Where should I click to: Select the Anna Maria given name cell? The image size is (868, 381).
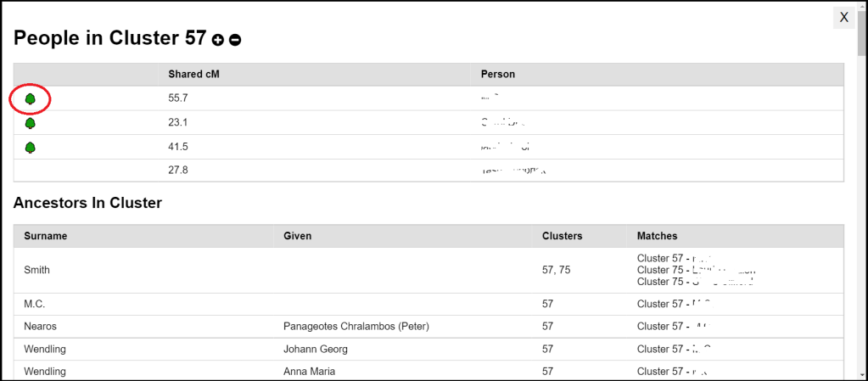click(309, 372)
